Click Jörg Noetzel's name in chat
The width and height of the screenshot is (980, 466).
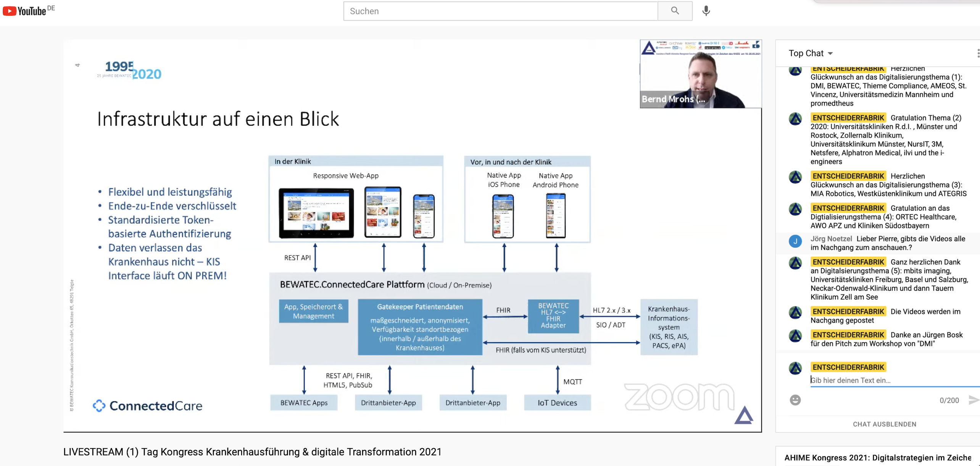pos(831,239)
